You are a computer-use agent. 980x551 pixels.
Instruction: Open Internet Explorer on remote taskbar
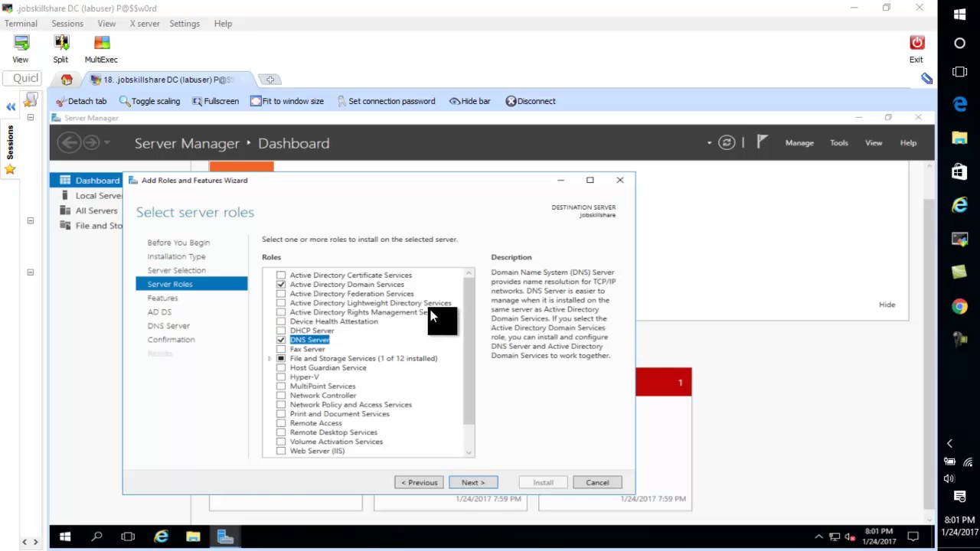coord(161,536)
